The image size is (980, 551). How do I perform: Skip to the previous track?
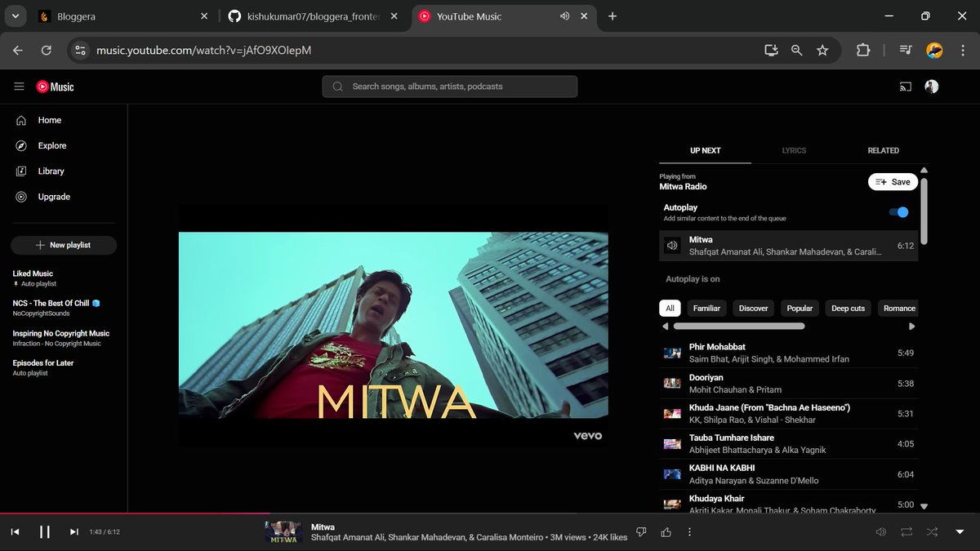coord(15,532)
